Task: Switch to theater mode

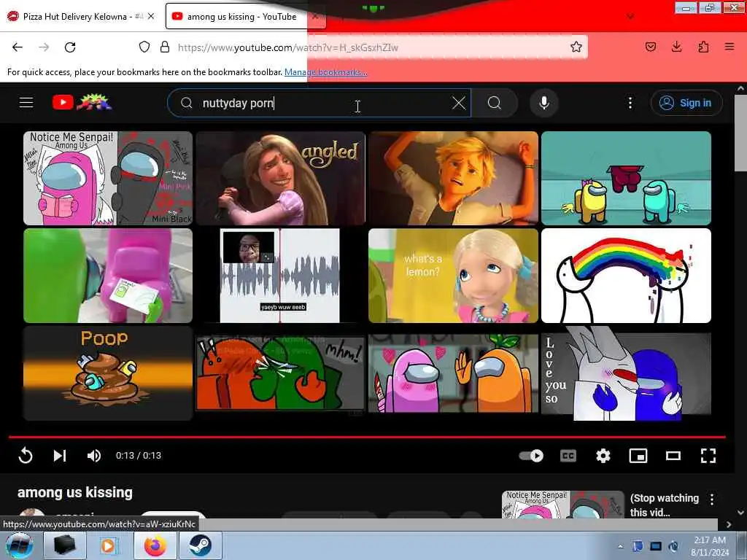Action: [x=673, y=456]
